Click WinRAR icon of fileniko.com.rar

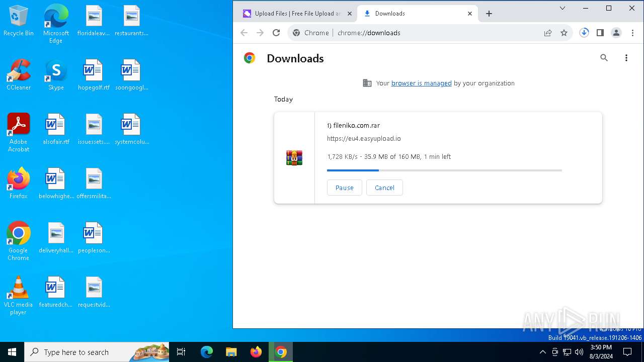pos(294,158)
